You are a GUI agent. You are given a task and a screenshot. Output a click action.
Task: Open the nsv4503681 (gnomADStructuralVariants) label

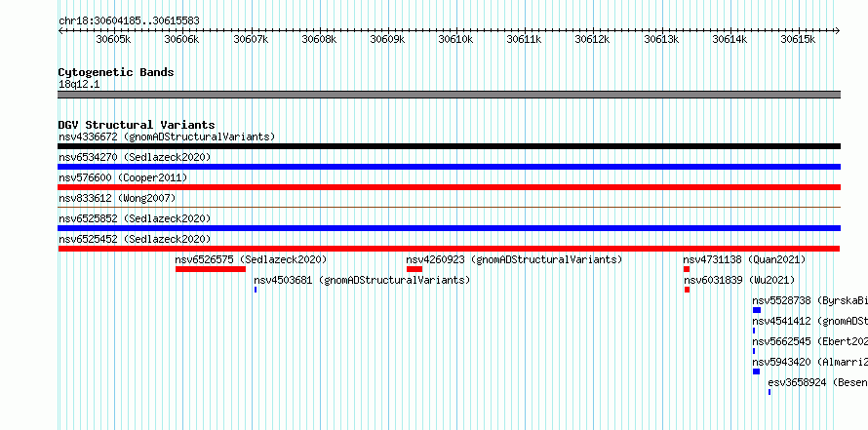click(x=362, y=280)
